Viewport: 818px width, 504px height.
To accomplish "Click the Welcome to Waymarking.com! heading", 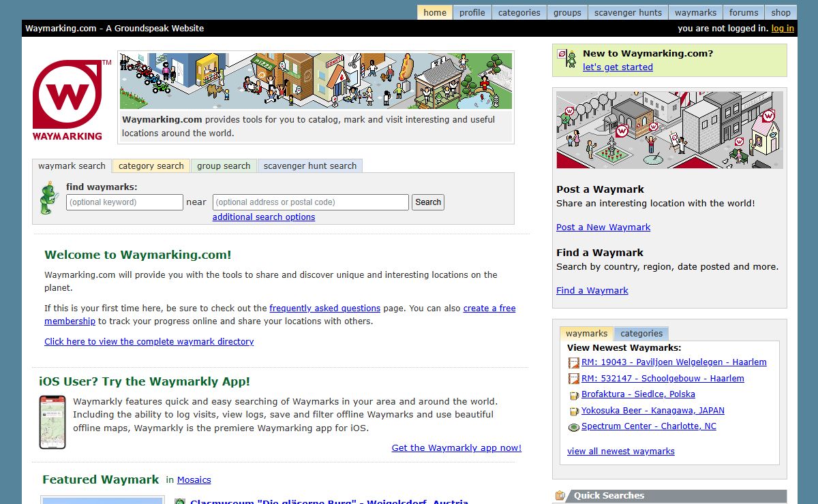I will click(138, 255).
